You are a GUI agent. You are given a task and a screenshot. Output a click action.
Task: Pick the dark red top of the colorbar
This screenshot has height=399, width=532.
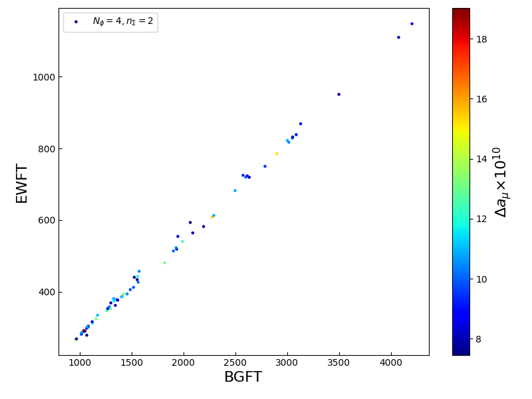click(461, 12)
